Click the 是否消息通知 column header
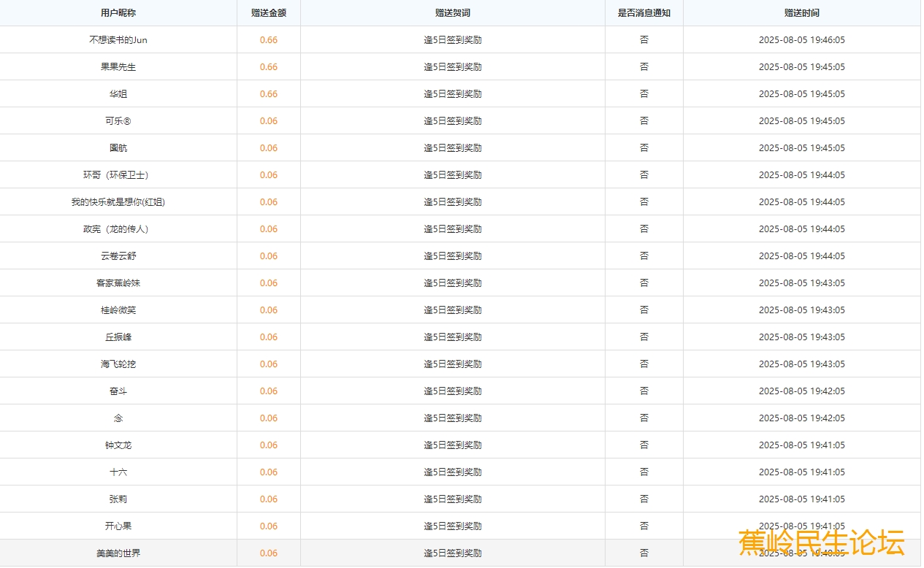This screenshot has width=924, height=568. [x=644, y=13]
